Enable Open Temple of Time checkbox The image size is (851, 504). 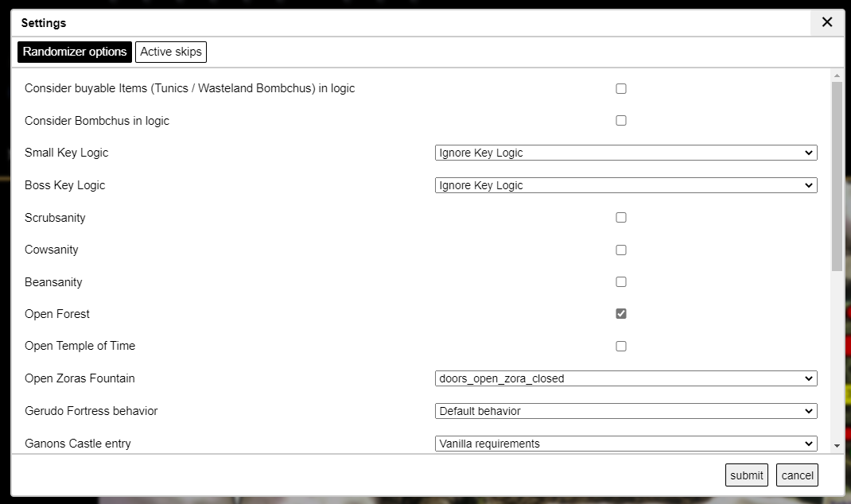tap(621, 347)
